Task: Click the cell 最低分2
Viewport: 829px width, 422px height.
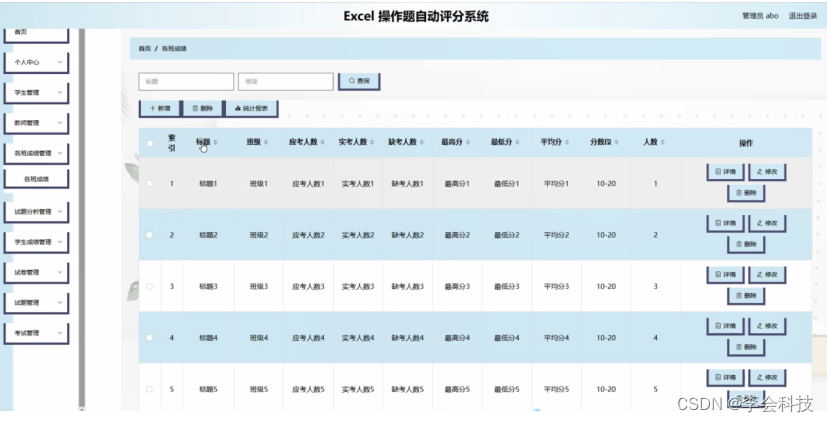Action: coord(506,235)
